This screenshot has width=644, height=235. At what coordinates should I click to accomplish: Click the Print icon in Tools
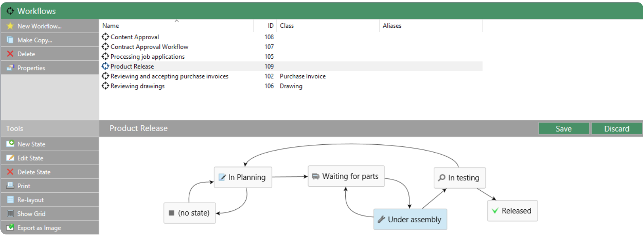pyautogui.click(x=10, y=186)
